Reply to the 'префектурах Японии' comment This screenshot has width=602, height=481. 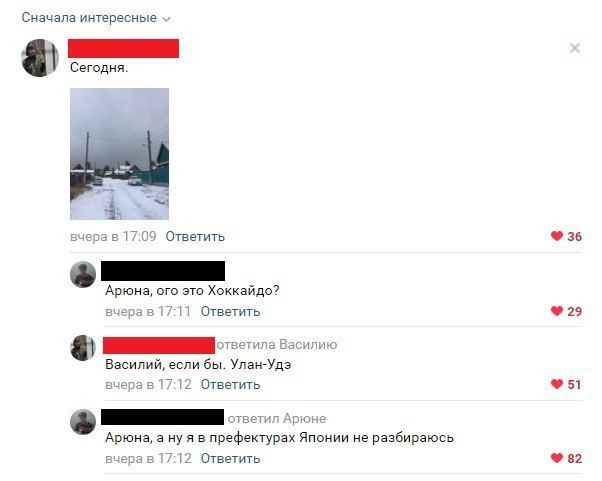pyautogui.click(x=230, y=458)
